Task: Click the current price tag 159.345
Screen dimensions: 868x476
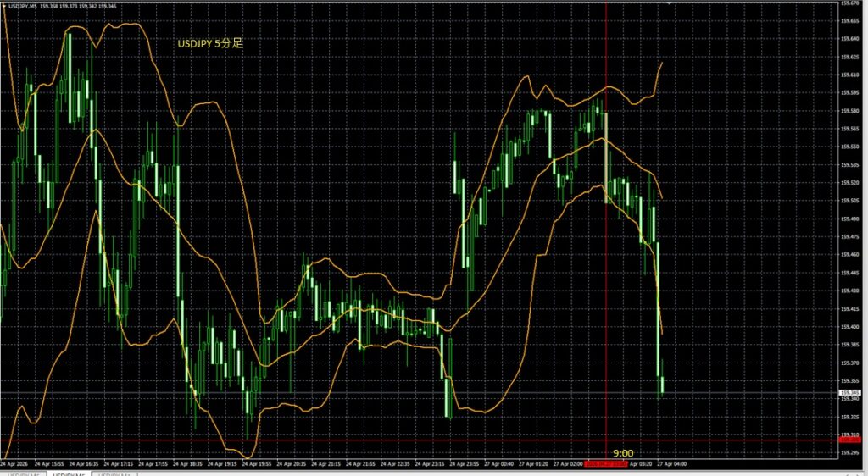Action: pyautogui.click(x=849, y=392)
